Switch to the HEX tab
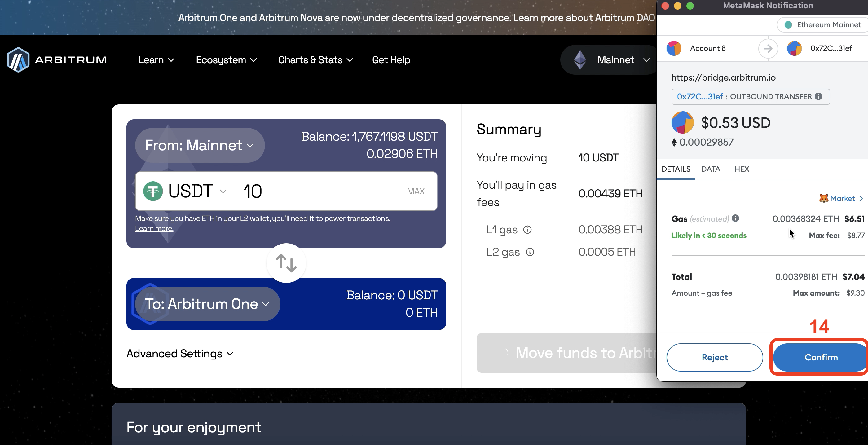Screen dimensions: 868x445 pos(742,169)
